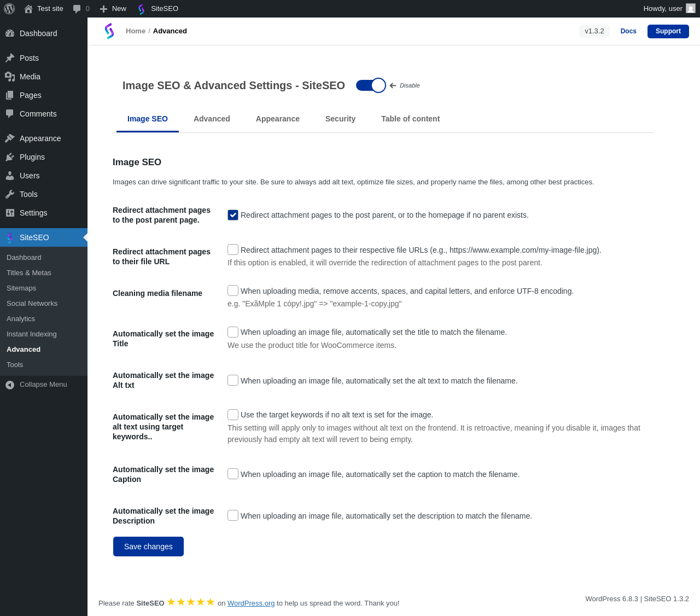Switch to the Security tab

click(x=340, y=119)
